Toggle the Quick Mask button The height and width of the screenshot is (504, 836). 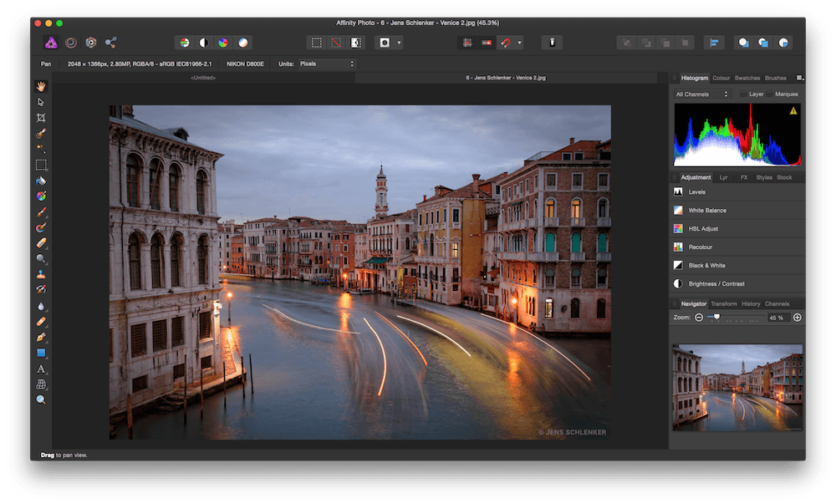385,43
